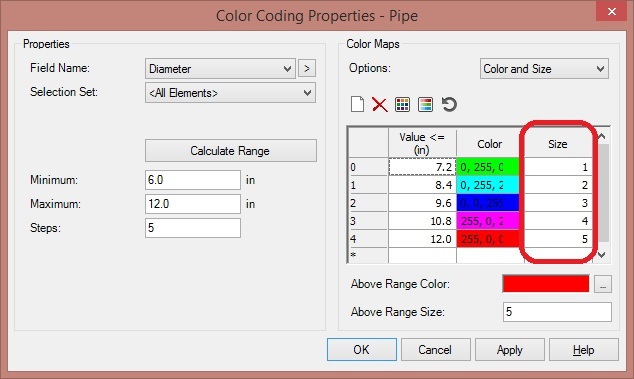Screen dimensions: 634x379
Task: Open Help for this dialog
Action: [x=583, y=349]
